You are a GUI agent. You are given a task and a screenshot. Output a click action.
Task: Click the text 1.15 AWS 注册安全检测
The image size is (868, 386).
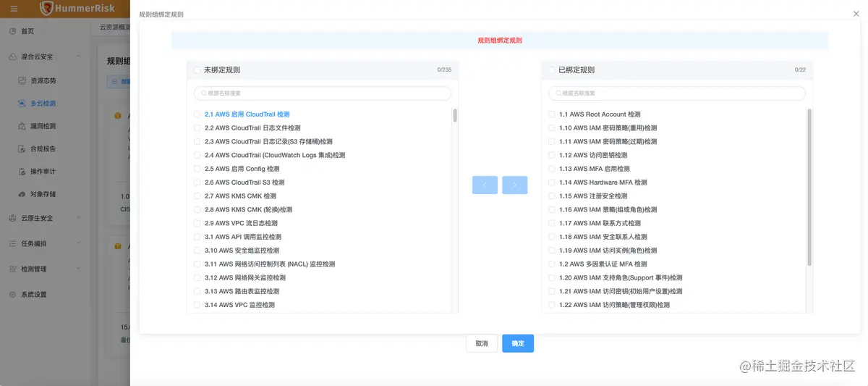point(593,196)
